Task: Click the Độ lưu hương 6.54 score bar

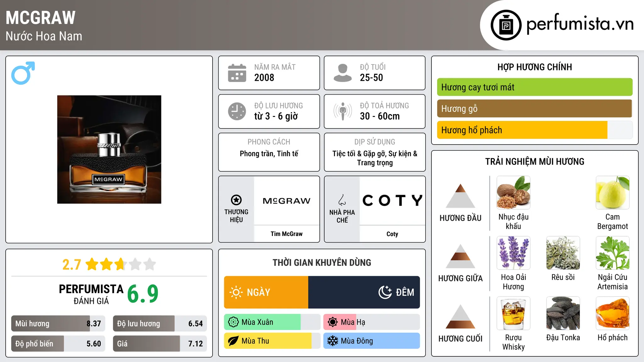Action: coord(160,324)
